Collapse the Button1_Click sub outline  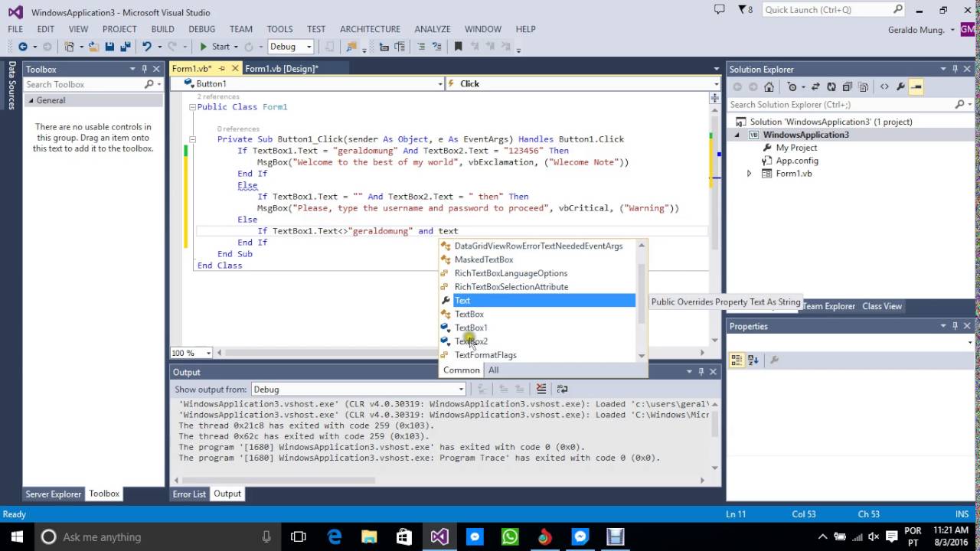(192, 139)
